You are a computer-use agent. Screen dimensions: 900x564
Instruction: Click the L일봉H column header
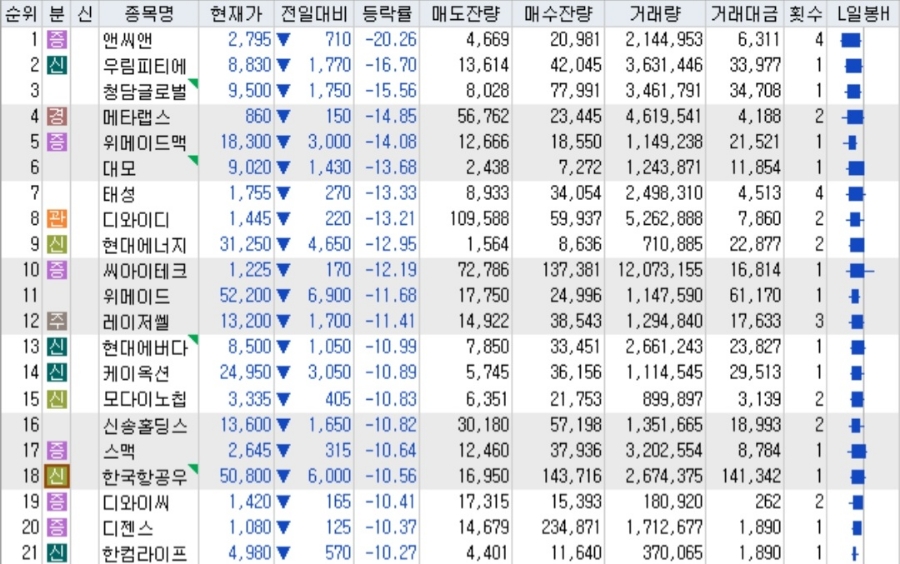863,13
